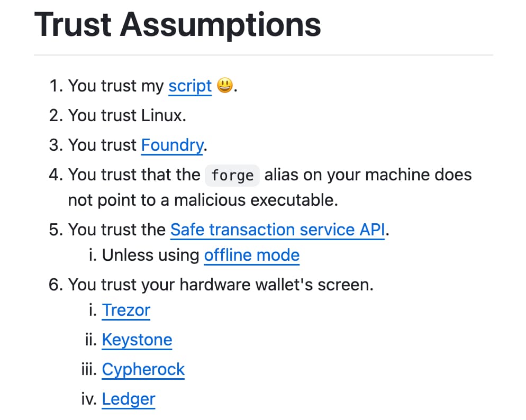Open the Foundry link

172,145
